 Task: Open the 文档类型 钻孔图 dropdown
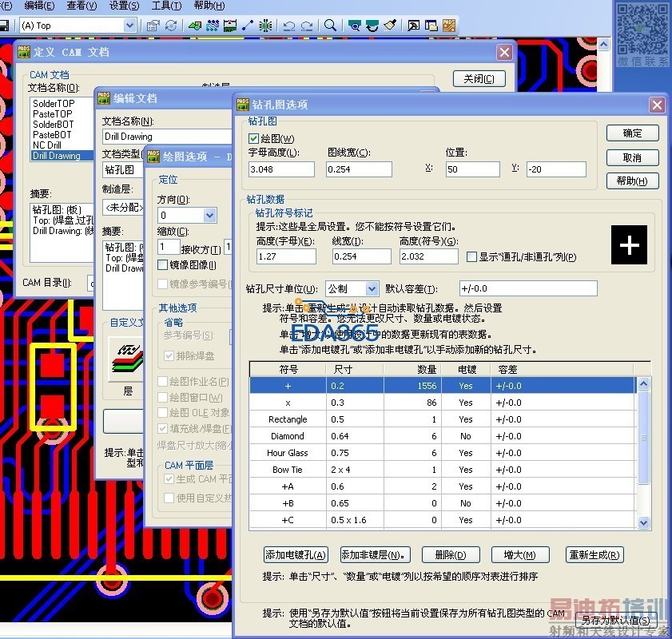point(123,169)
